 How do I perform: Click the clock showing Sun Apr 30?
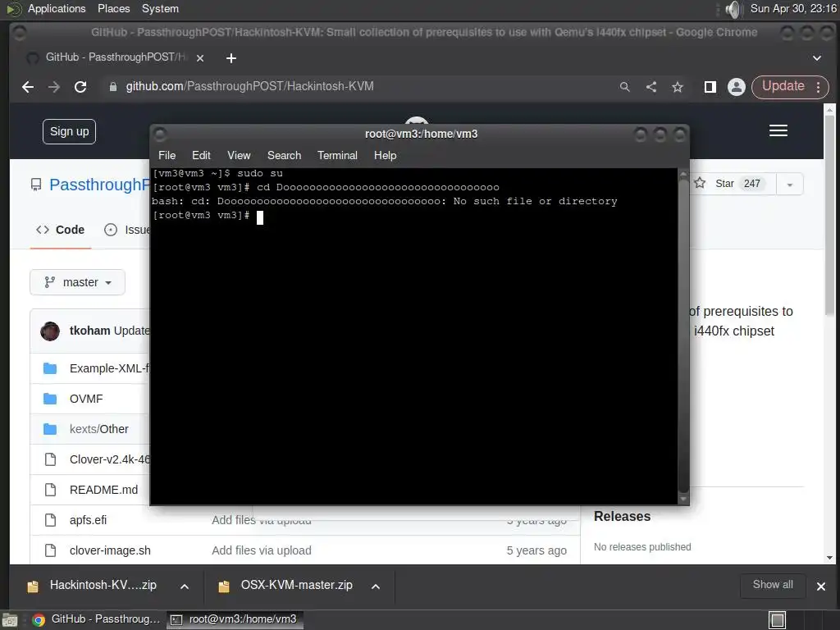click(x=793, y=8)
